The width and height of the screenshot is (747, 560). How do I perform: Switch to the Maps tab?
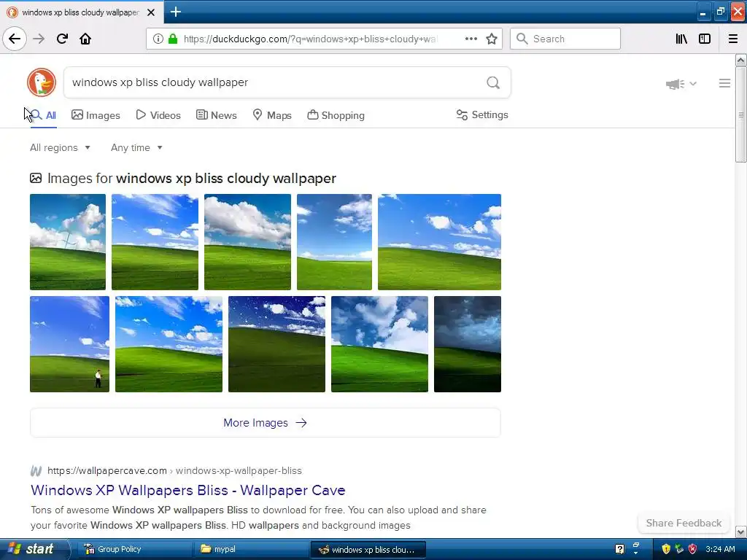pos(272,115)
